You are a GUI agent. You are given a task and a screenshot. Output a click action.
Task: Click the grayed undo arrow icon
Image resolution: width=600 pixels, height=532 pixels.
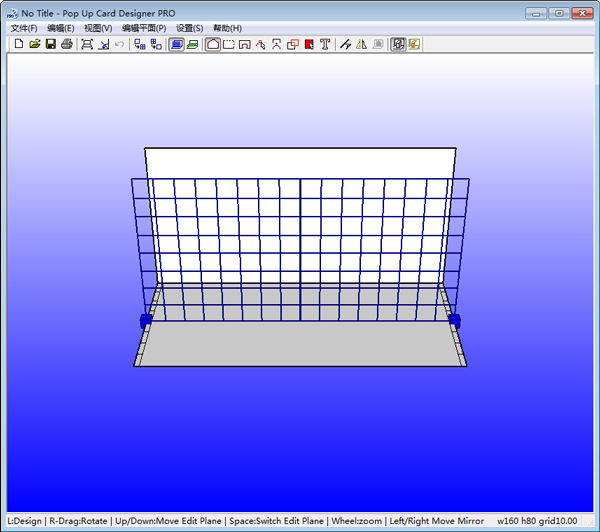click(119, 44)
